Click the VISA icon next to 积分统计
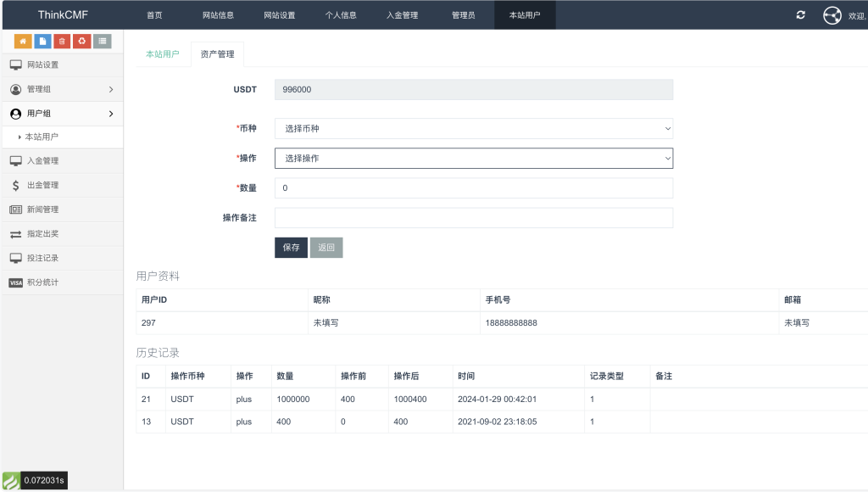Screen dimensions: 868x492 pos(15,282)
